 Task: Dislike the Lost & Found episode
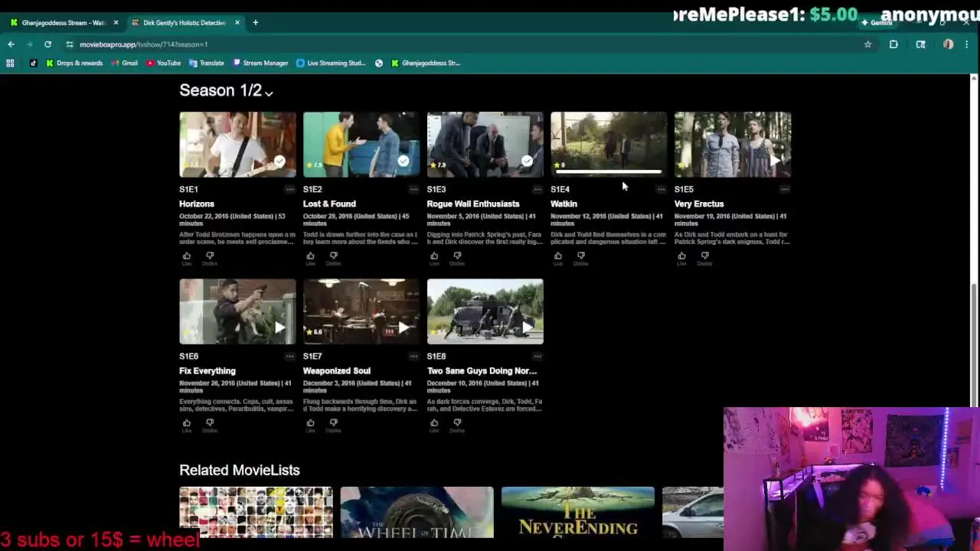[334, 258]
